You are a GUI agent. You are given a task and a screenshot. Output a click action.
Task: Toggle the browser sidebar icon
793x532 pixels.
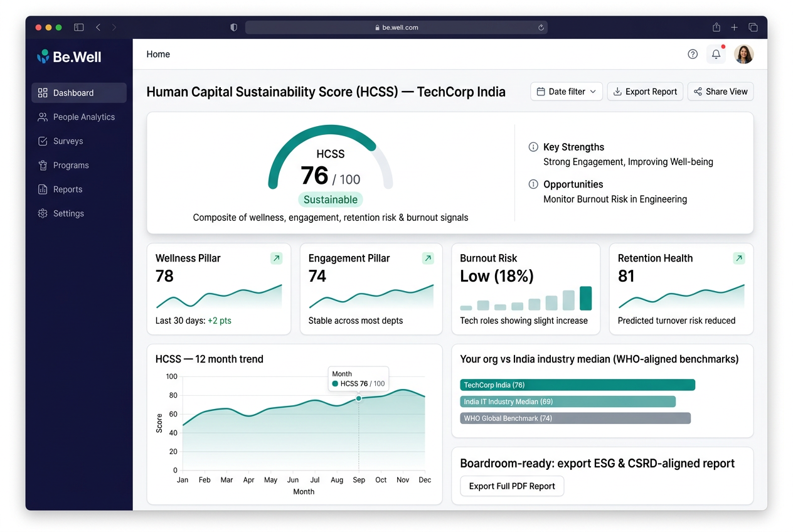pos(78,28)
